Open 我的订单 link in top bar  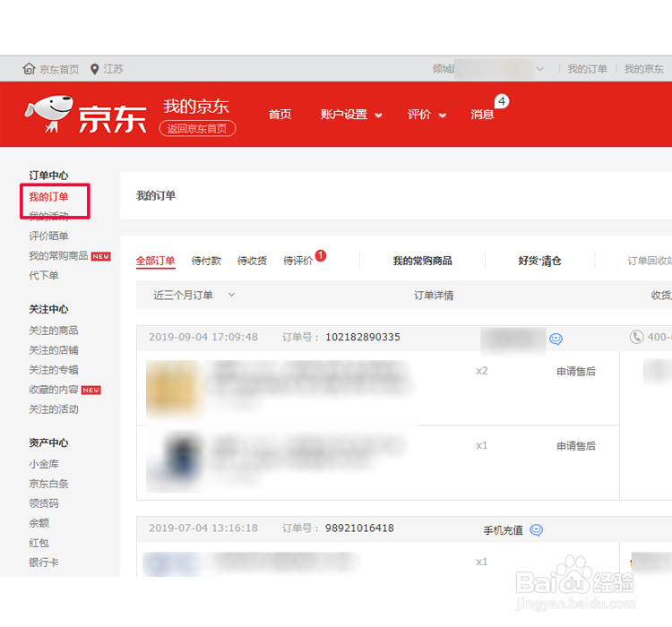[587, 69]
